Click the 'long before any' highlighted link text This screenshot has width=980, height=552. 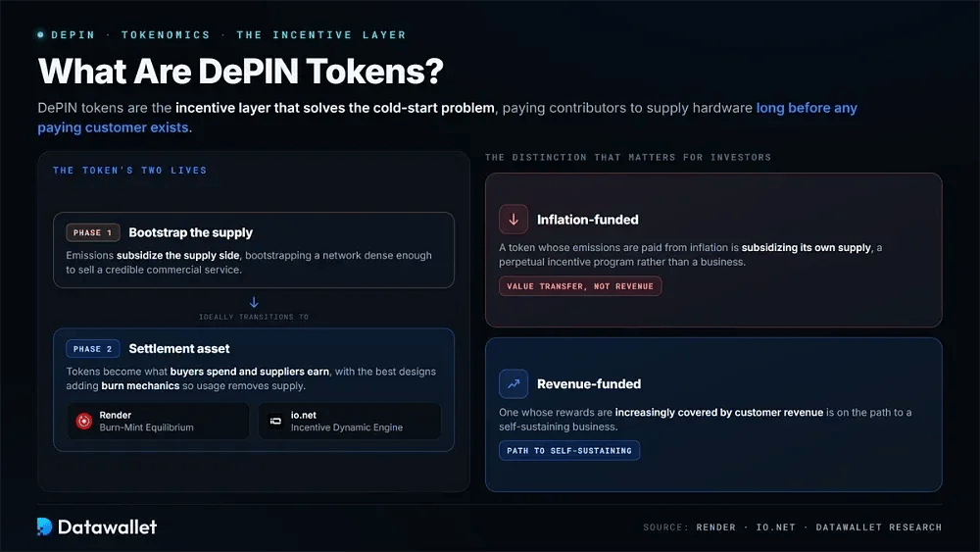point(807,108)
